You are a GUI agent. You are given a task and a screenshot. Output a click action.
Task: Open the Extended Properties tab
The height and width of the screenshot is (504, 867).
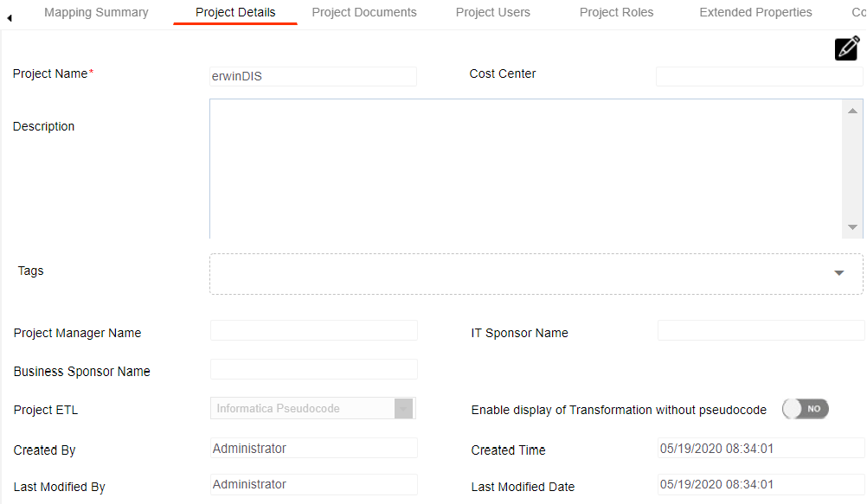click(755, 12)
